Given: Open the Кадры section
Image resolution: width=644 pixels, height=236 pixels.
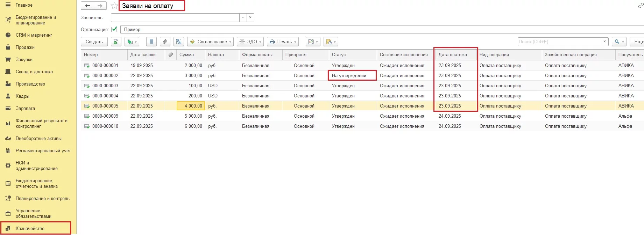Looking at the screenshot, I should [x=22, y=96].
